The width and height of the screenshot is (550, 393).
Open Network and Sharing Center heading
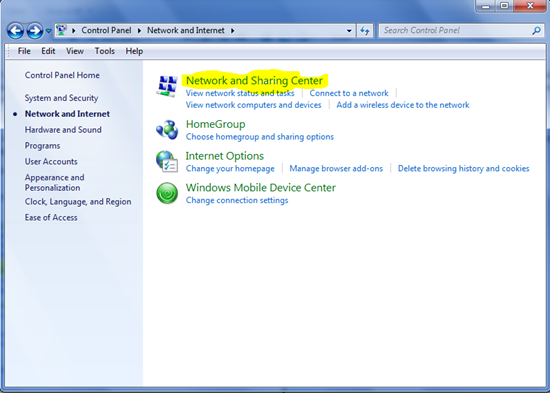pos(254,80)
